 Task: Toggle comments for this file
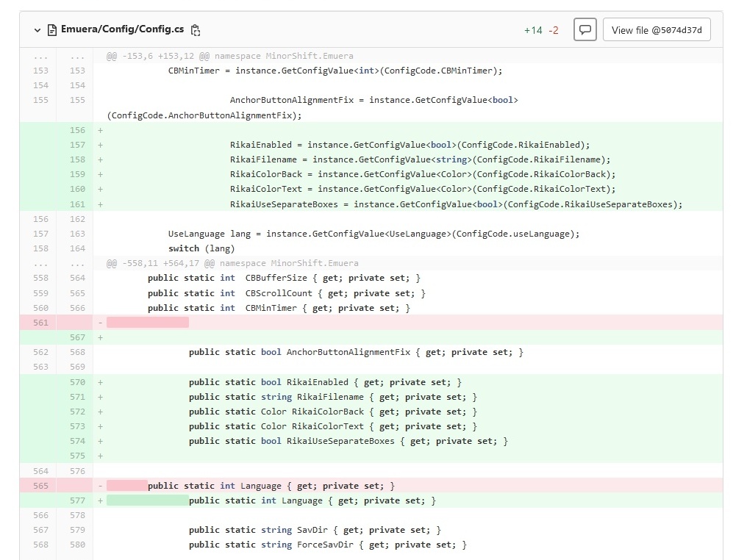pos(585,30)
